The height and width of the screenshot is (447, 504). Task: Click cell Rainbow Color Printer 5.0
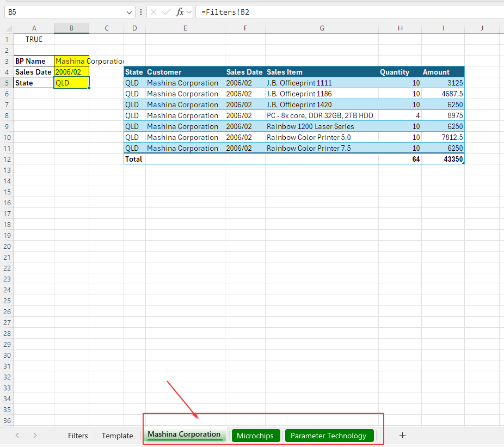tap(322, 138)
